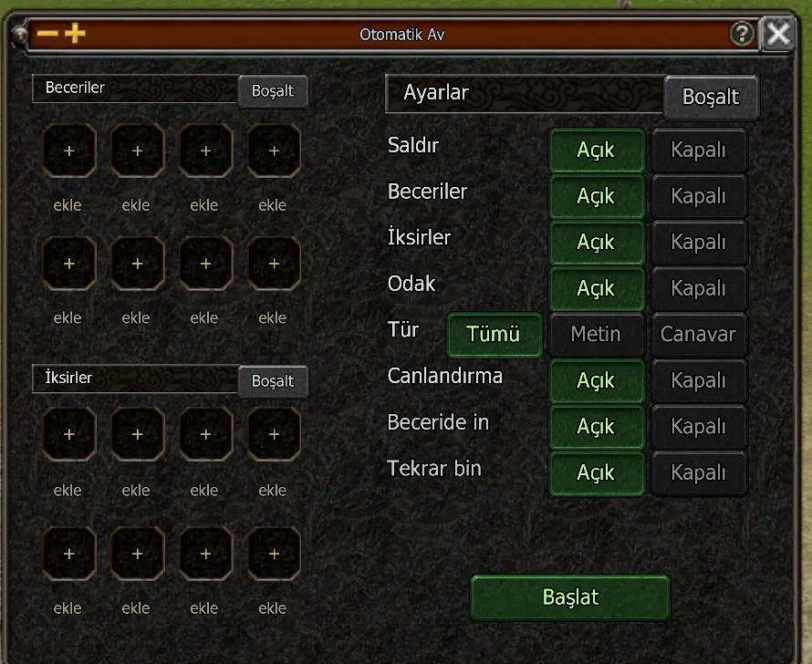Add a potion to the second İksirler top-row slot

click(x=137, y=434)
